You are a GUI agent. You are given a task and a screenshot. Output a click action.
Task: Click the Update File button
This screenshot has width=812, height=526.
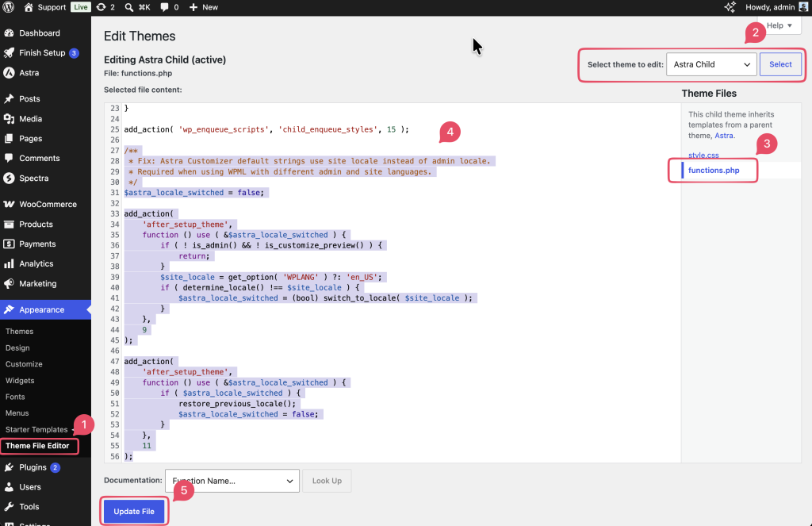tap(134, 512)
